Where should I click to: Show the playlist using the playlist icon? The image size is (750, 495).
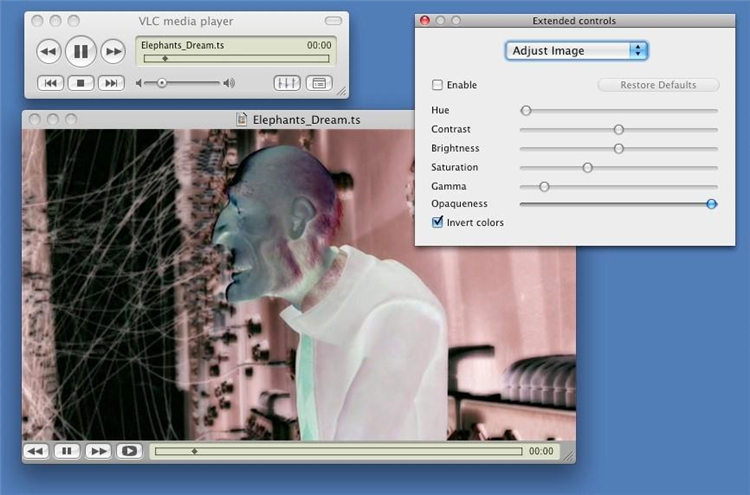pyautogui.click(x=319, y=83)
